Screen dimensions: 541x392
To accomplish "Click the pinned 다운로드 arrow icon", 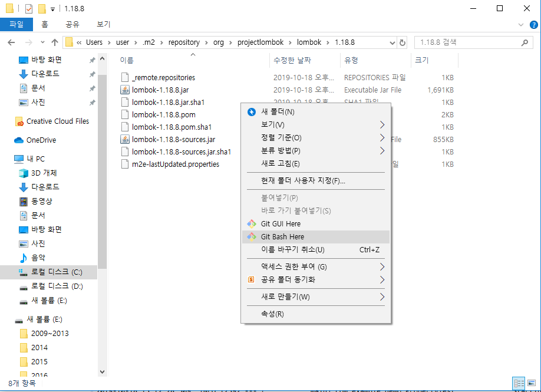I will [24, 74].
